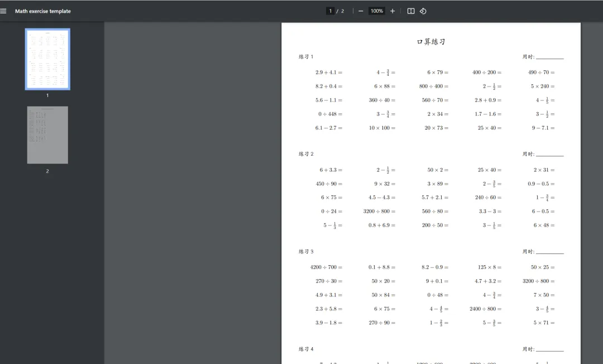This screenshot has height=364, width=603.
Task: Click the problem 490 ÷ 70 =
Action: (542, 72)
